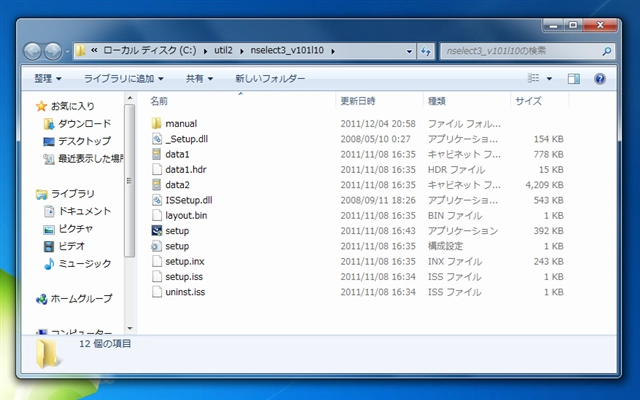Select the data2 cabinet file icon
The width and height of the screenshot is (640, 400).
156,184
